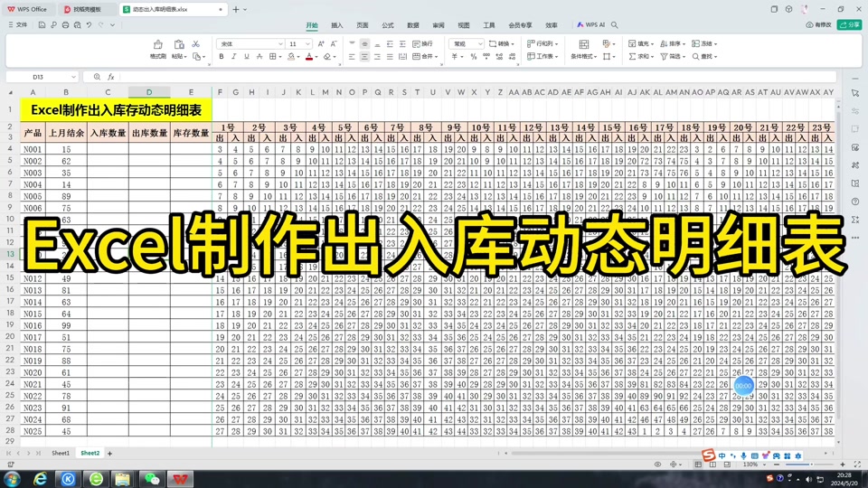868x488 pixels.
Task: Click the Undo arrow icon
Action: point(89,25)
